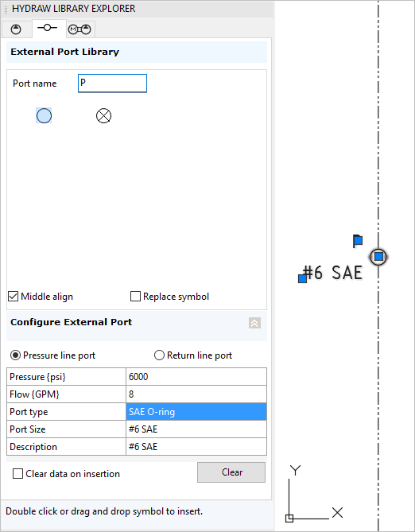This screenshot has height=532, width=415.
Task: Enable Clear data on insertion
Action: click(17, 473)
